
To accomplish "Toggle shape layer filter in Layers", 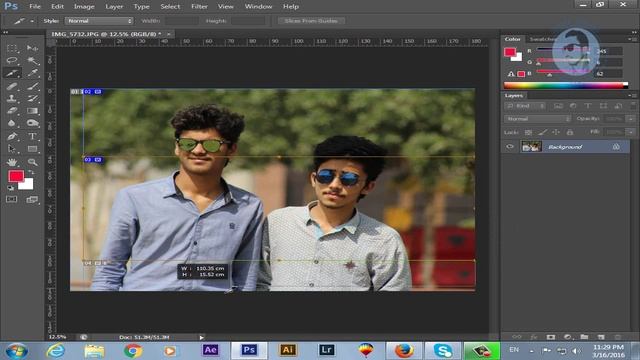I will coord(603,106).
